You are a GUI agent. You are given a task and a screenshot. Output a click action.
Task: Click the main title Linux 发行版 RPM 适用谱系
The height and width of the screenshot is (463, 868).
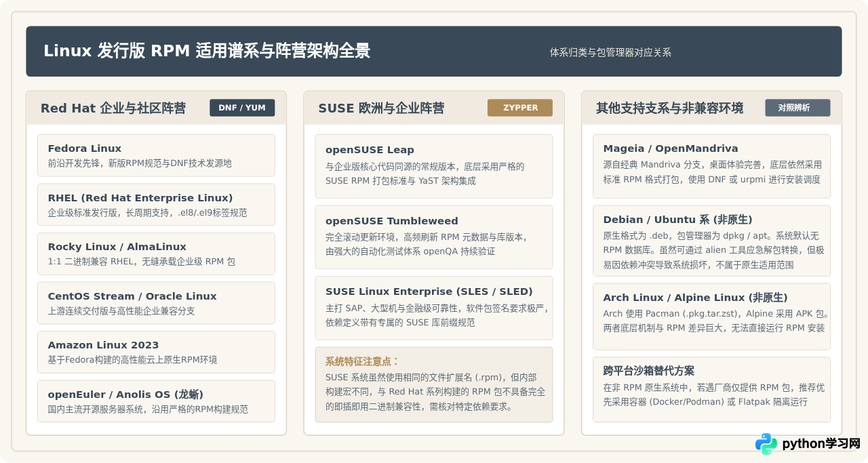[x=207, y=51]
